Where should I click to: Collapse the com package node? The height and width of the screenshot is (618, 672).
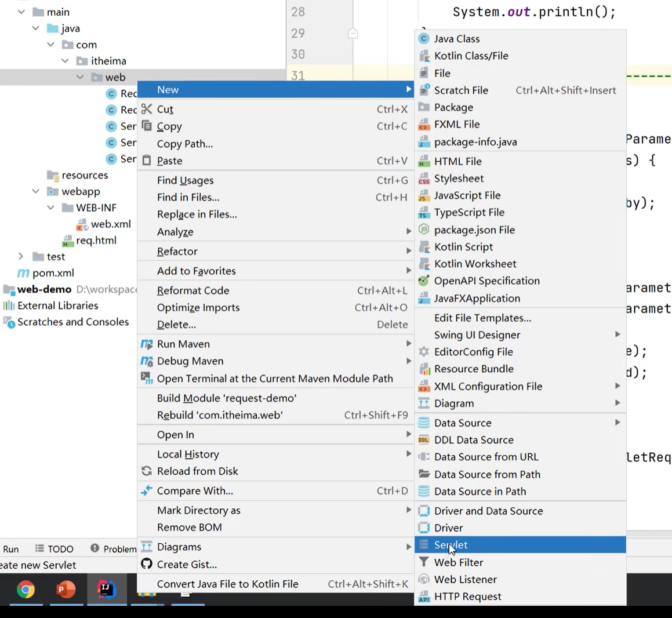tap(50, 45)
